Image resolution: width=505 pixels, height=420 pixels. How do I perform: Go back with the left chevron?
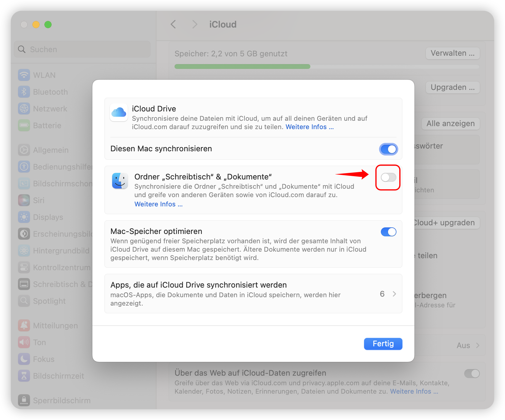pyautogui.click(x=173, y=24)
